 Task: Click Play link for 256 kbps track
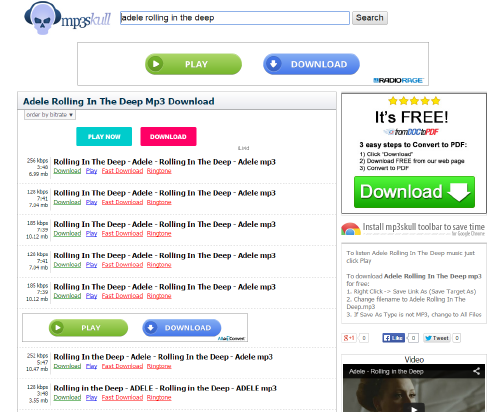point(91,171)
